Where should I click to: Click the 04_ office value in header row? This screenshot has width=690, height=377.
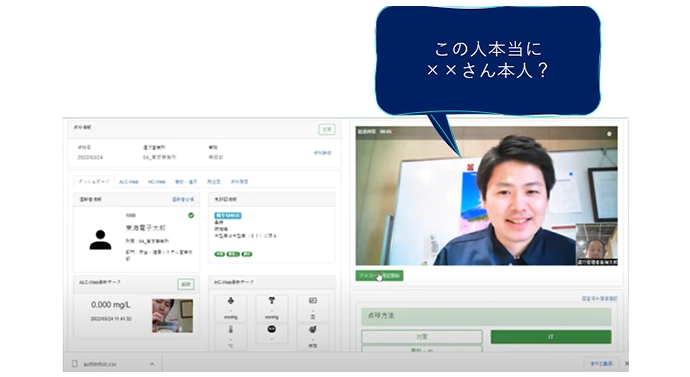(x=159, y=157)
